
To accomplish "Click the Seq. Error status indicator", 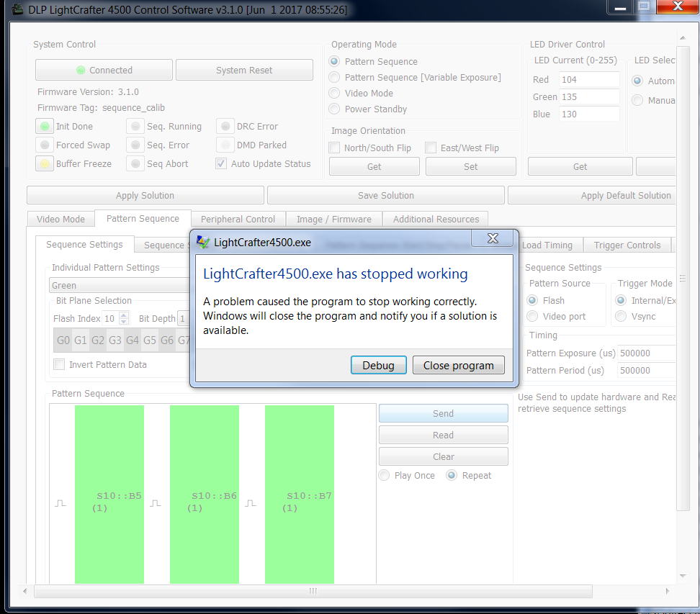I will tap(135, 145).
